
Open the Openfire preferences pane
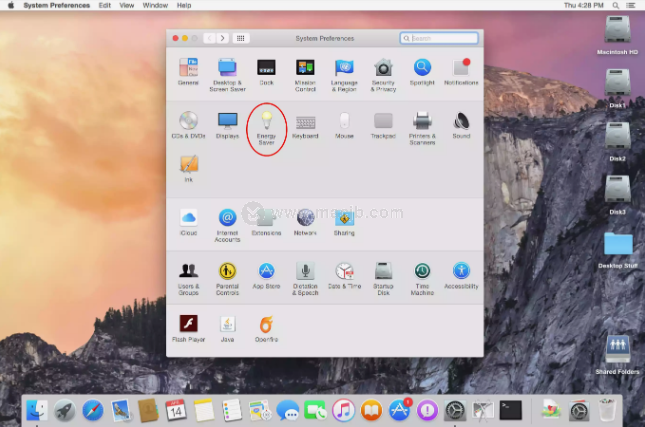[266, 328]
